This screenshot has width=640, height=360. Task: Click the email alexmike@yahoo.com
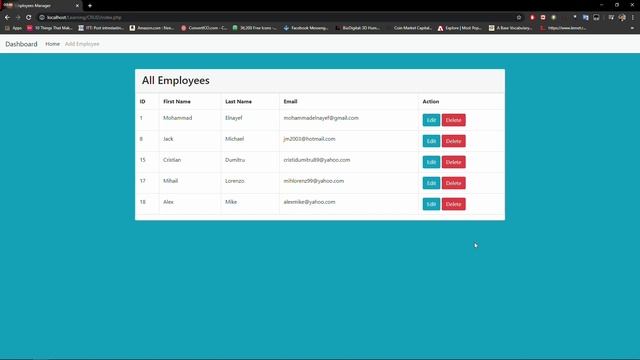[309, 202]
